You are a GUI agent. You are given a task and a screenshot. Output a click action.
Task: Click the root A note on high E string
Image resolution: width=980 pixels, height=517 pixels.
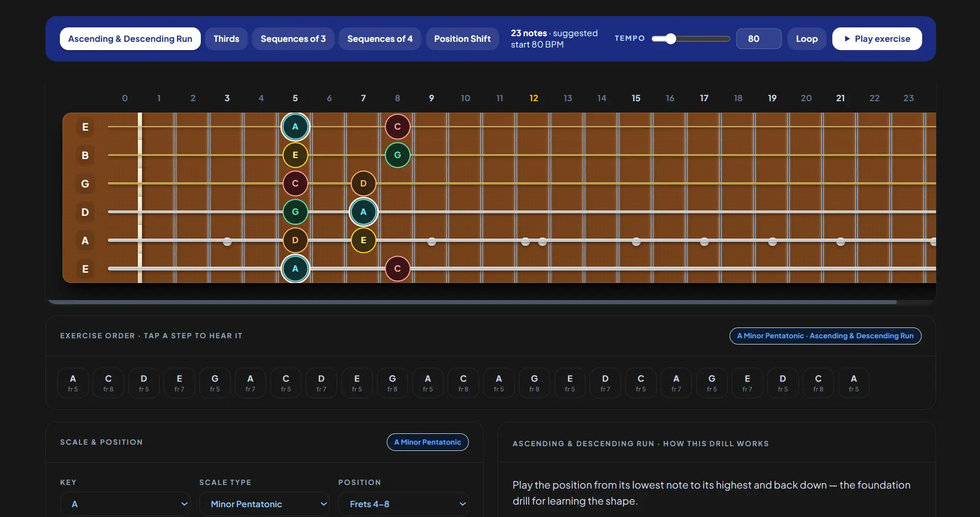pyautogui.click(x=295, y=127)
